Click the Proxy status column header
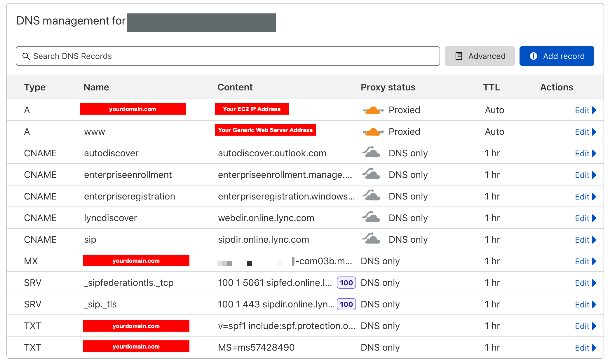This screenshot has height=364, width=610. coord(388,87)
